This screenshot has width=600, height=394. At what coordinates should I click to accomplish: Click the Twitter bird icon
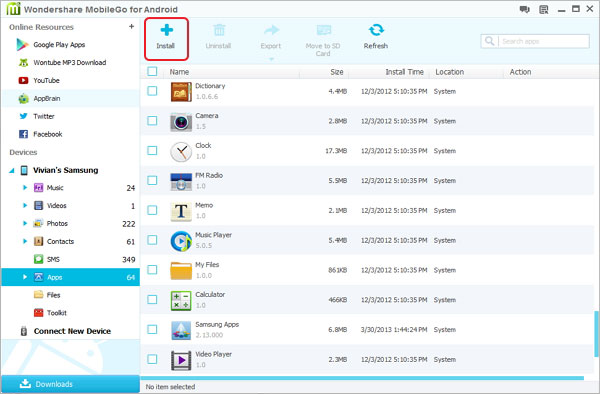tap(23, 116)
